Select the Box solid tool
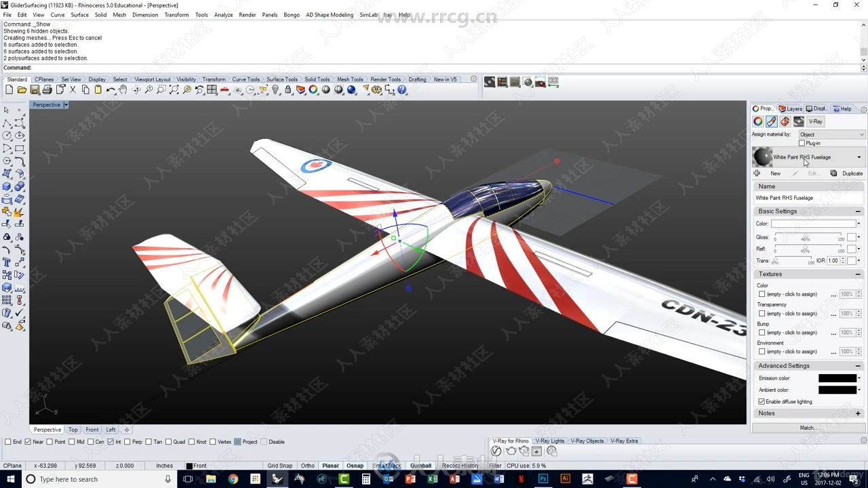The image size is (868, 488). tap(7, 186)
